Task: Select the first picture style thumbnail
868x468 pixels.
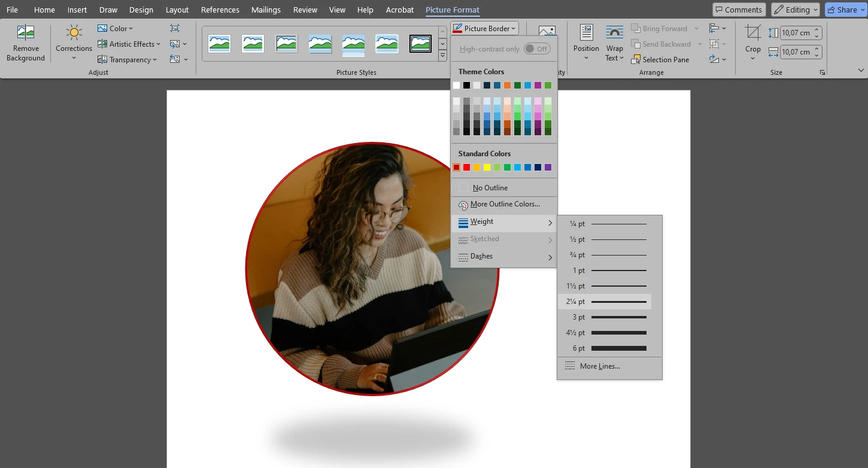Action: click(220, 43)
